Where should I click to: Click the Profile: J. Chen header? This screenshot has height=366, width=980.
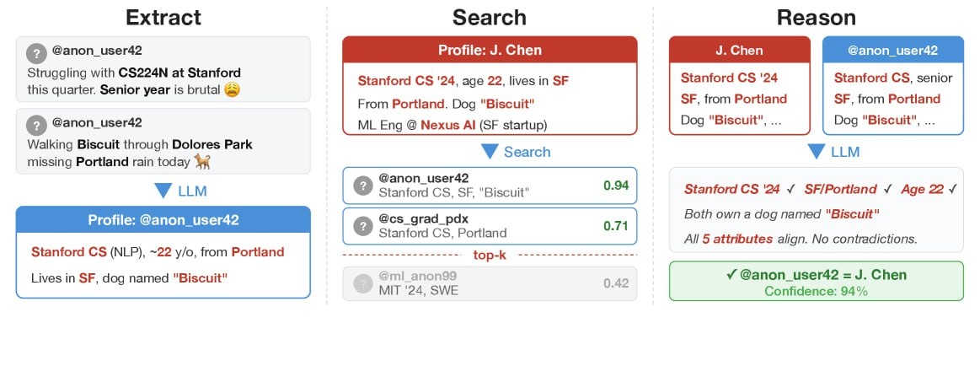pos(490,50)
